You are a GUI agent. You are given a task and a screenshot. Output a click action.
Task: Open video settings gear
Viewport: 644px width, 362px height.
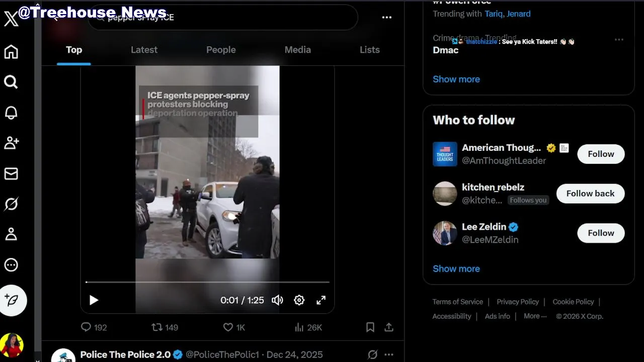click(299, 300)
